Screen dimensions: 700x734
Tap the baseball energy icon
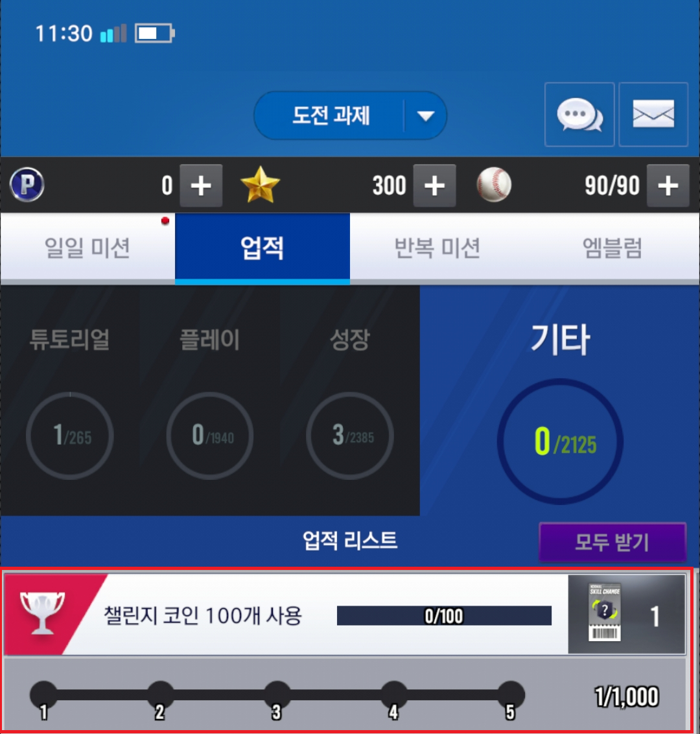[494, 184]
